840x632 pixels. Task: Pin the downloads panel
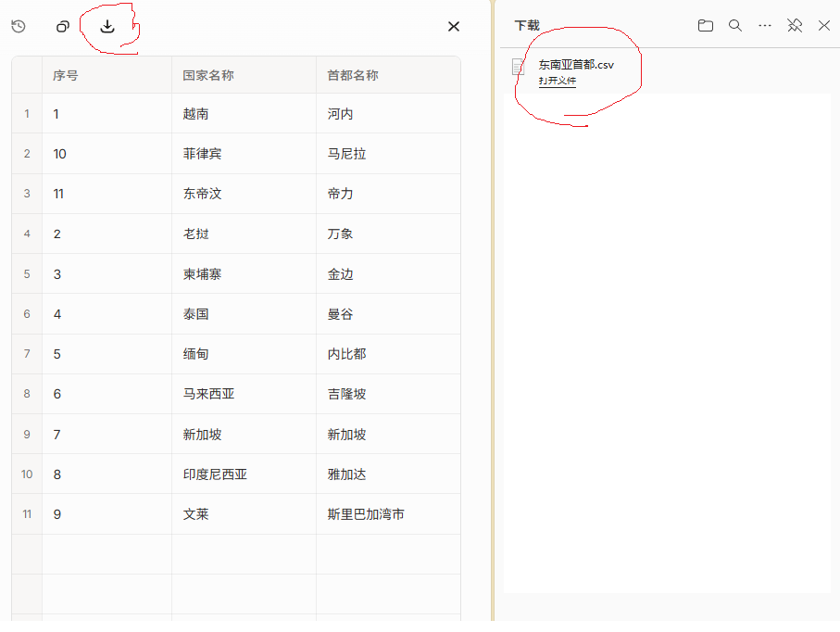point(795,25)
